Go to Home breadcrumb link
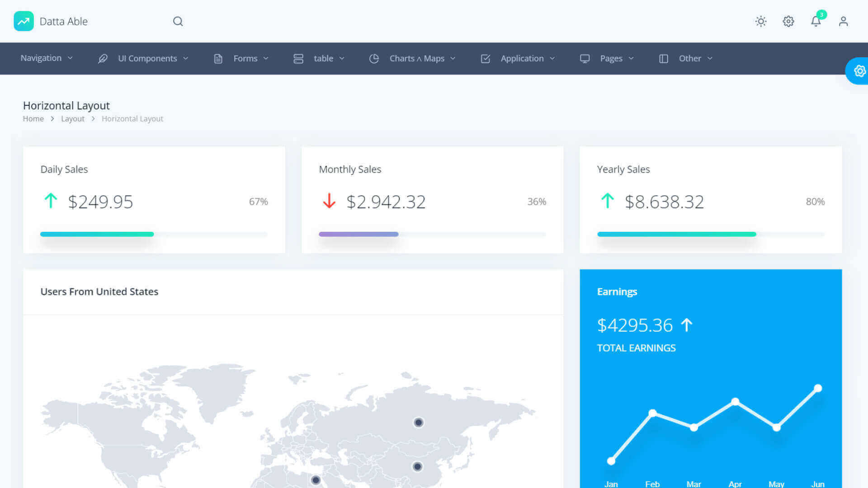The image size is (868, 488). 33,119
